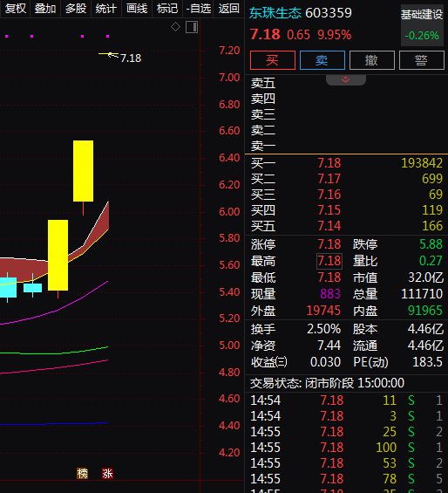Click the 7.18 price label on chart

(x=131, y=58)
